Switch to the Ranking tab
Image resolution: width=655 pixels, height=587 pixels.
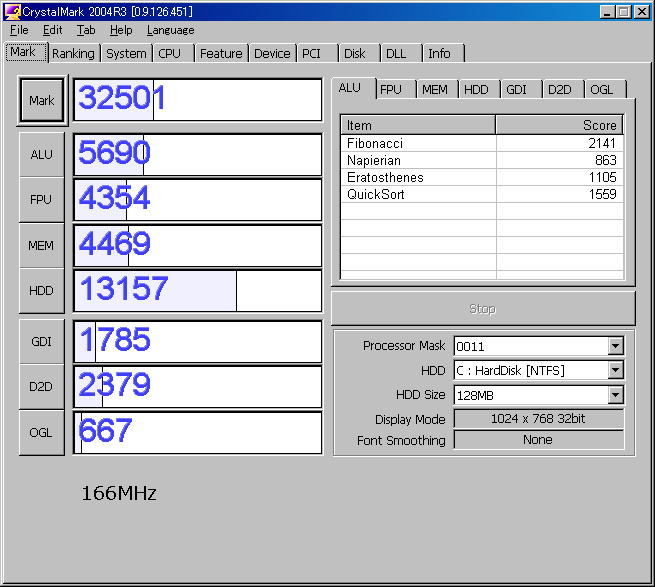pos(73,54)
